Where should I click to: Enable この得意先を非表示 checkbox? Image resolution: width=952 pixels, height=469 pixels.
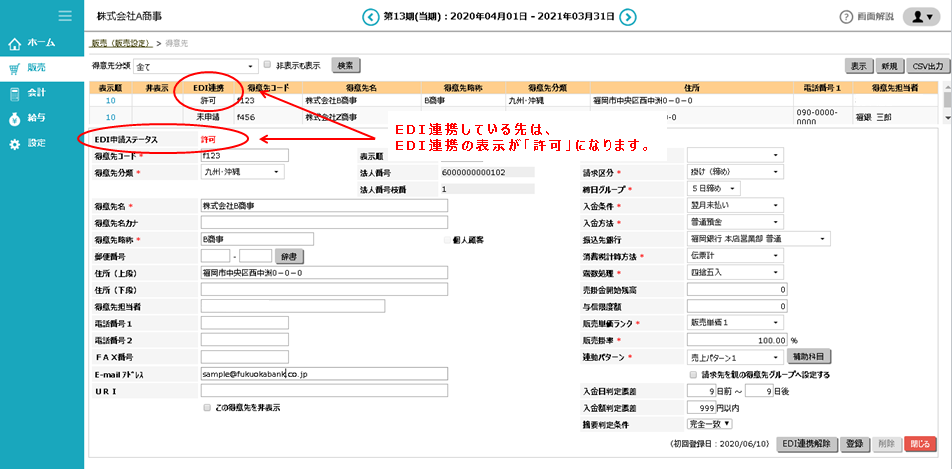pos(207,408)
